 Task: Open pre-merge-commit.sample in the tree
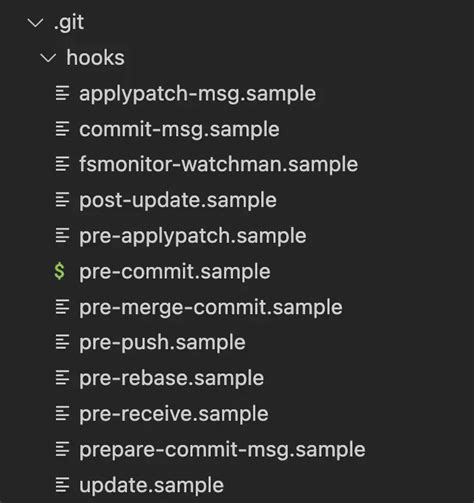(x=211, y=308)
